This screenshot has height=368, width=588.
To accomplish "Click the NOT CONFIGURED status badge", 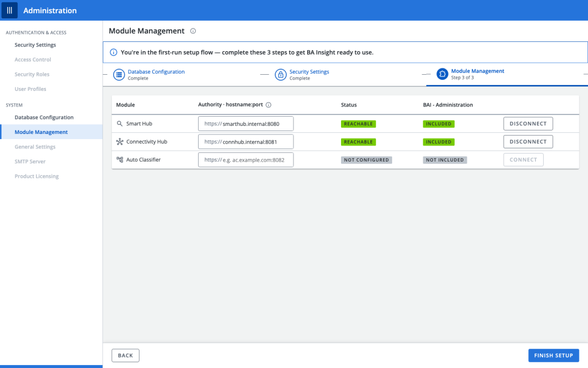I will (x=366, y=160).
